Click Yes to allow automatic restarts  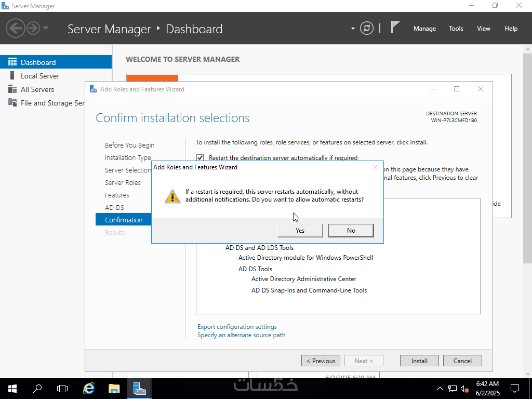300,230
